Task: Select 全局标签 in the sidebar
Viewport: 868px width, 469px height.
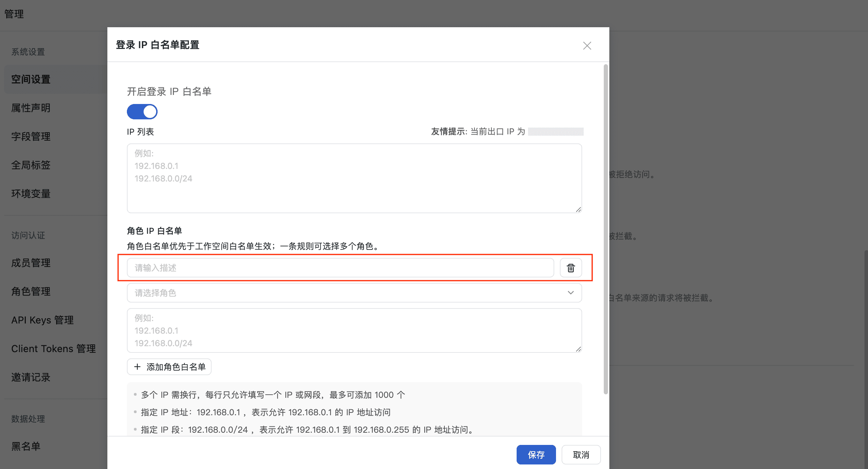Action: tap(31, 165)
